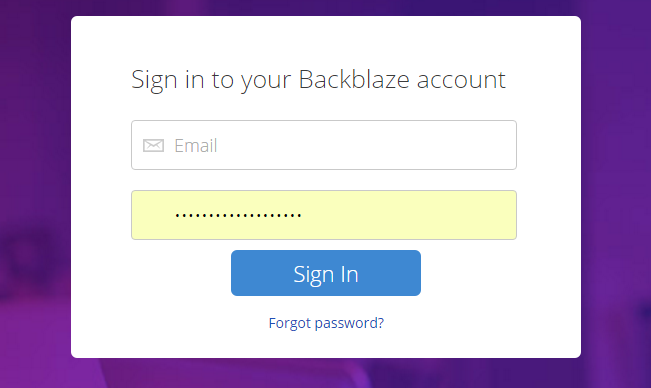Viewport: 651px width, 388px height.
Task: Click the mail icon beside Email placeholder
Action: [x=153, y=146]
